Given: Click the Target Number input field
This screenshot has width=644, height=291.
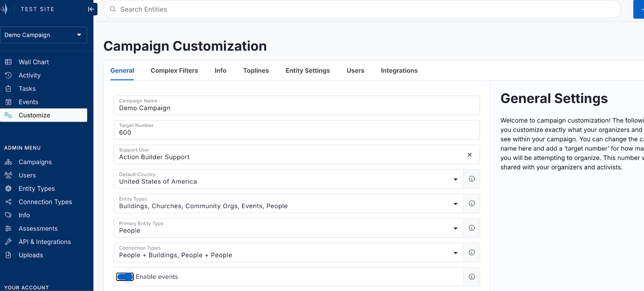Looking at the screenshot, I should 297,130.
